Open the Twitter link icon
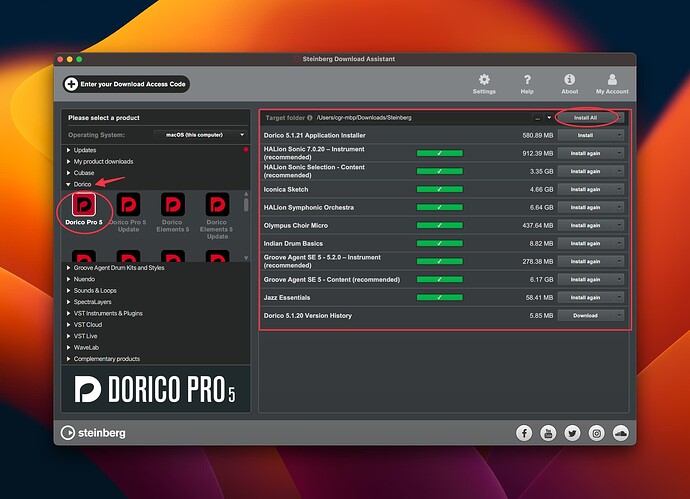The height and width of the screenshot is (499, 690). [572, 433]
